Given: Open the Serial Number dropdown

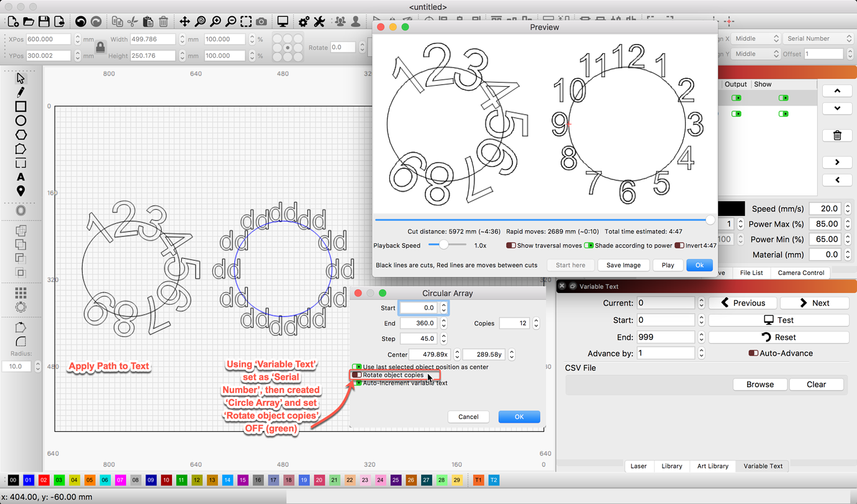Looking at the screenshot, I should (817, 38).
